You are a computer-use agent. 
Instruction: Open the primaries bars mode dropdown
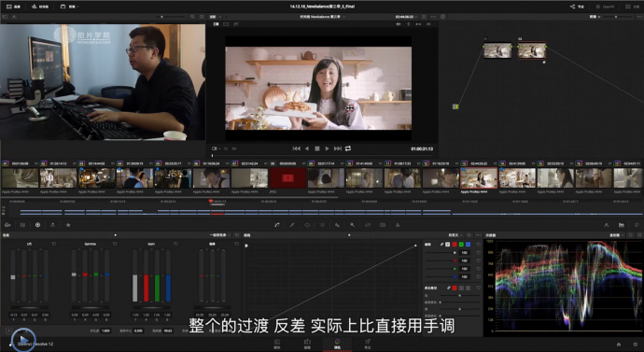click(x=220, y=235)
